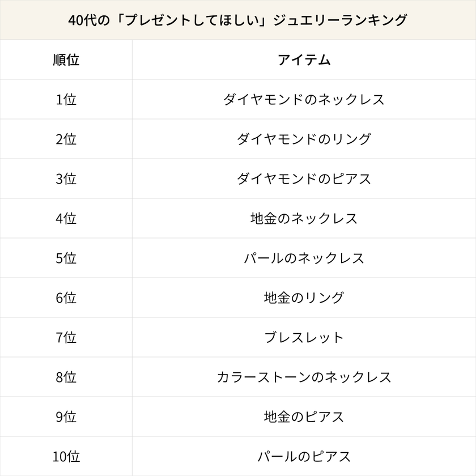The width and height of the screenshot is (476, 476).
Task: Click カラーストーンのネックレス item text
Action: pos(304,377)
